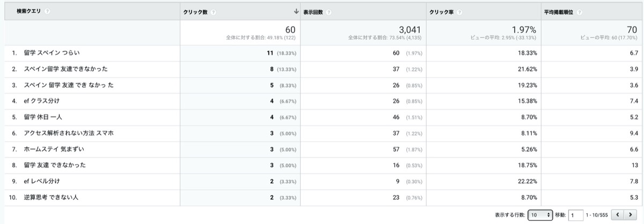Viewport: 644px width, 224px height.
Task: Open the 表示する行数 rows dropdown
Action: (540, 214)
